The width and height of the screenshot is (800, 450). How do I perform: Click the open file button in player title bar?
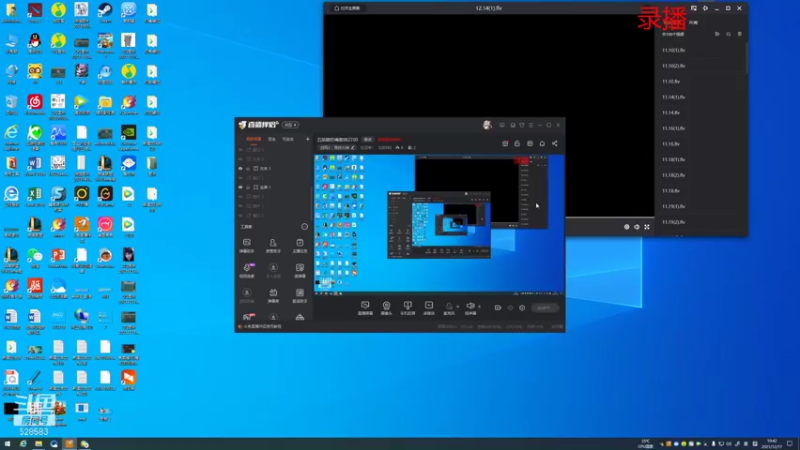(x=347, y=8)
